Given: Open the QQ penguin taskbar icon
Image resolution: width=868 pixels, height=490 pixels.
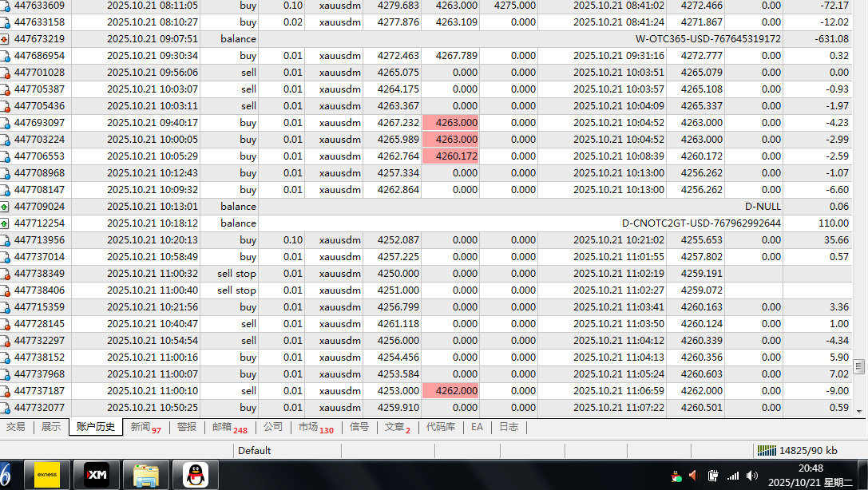Looking at the screenshot, I should point(195,475).
